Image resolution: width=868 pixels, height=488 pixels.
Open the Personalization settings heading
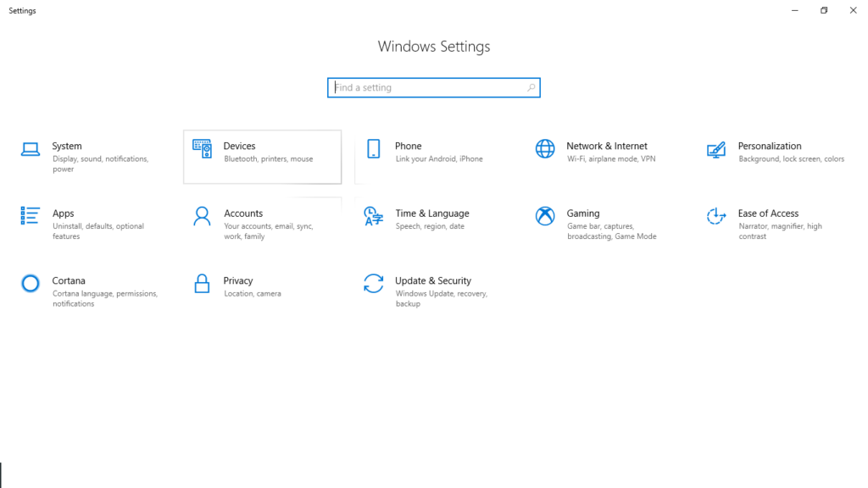770,146
